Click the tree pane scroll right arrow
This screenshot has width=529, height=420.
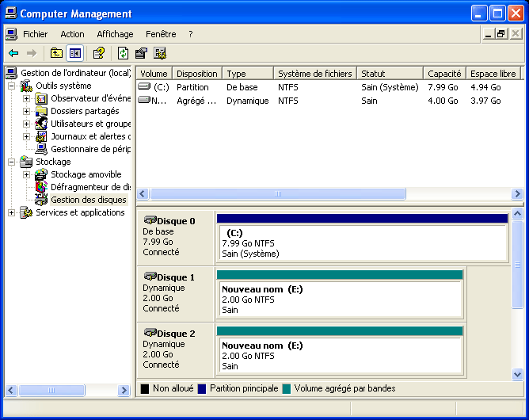tap(124, 391)
